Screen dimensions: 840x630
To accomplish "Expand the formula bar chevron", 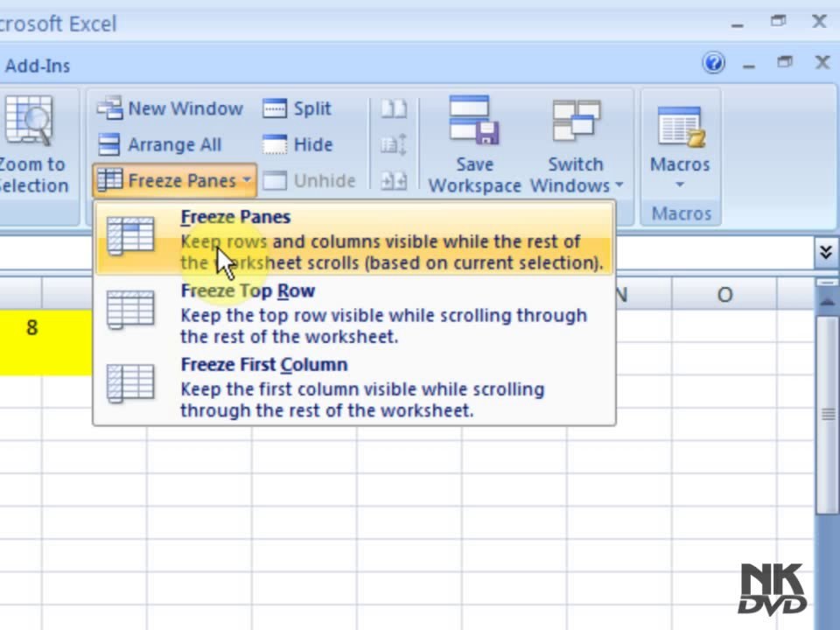I will [825, 251].
